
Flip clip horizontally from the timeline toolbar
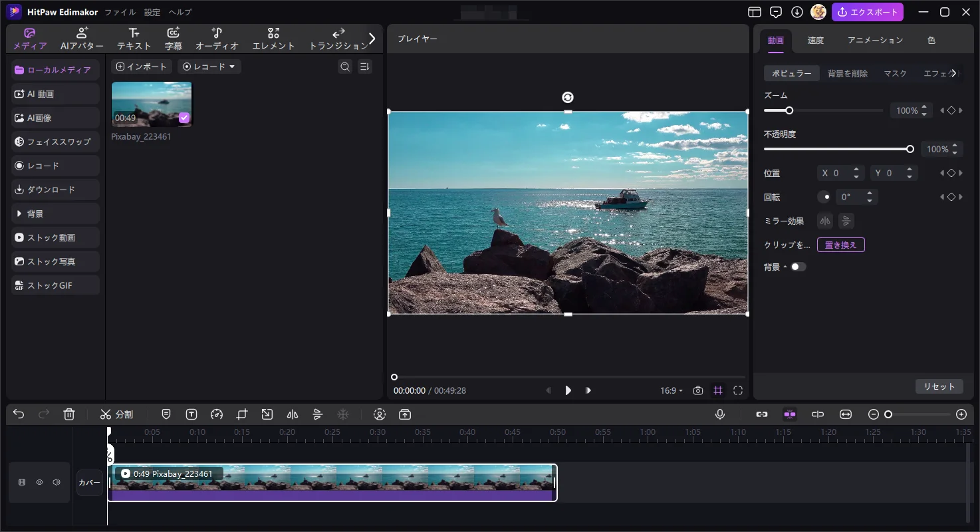click(293, 414)
